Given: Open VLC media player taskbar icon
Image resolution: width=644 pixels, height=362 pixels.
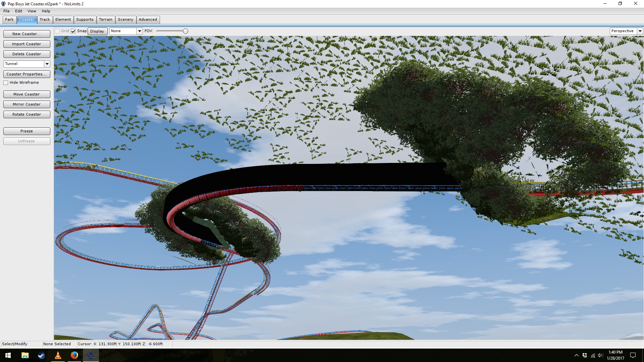Looking at the screenshot, I should 58,355.
